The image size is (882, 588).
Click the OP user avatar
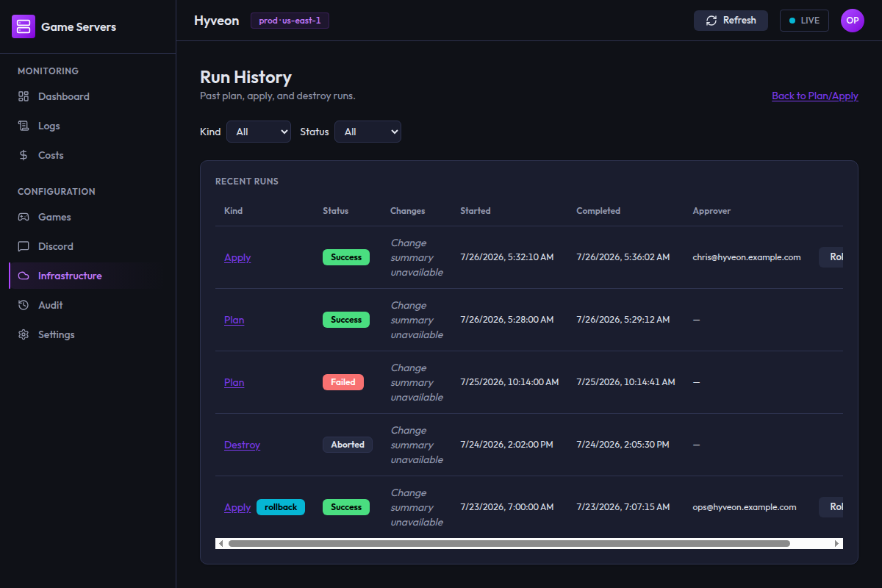[853, 21]
